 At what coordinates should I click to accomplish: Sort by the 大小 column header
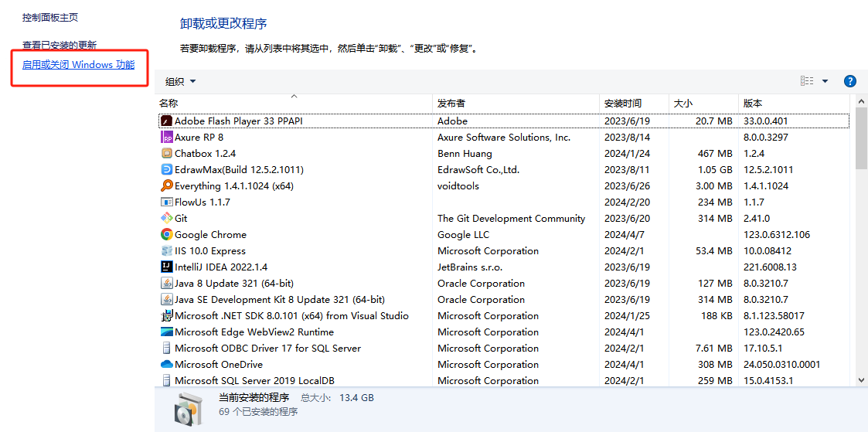pyautogui.click(x=703, y=103)
